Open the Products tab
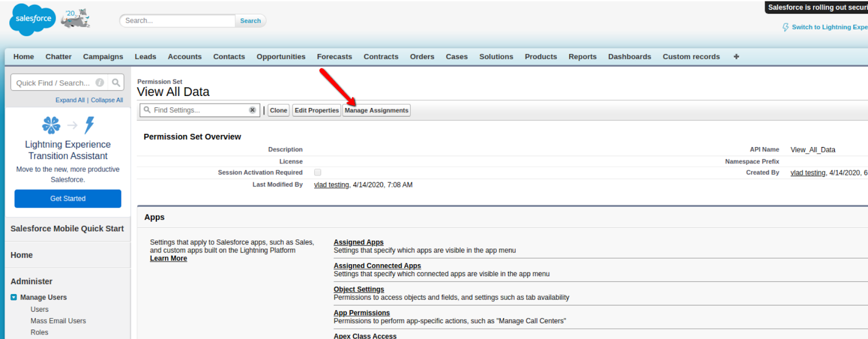 541,56
